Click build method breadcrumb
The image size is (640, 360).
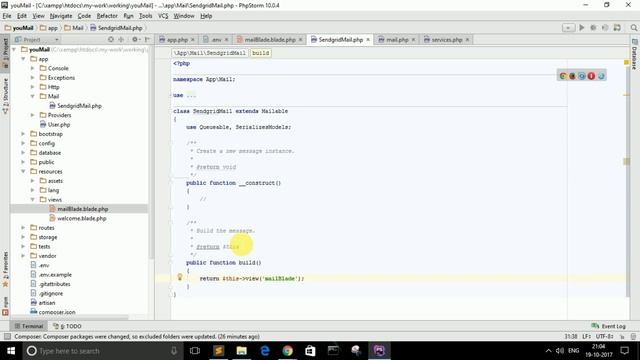(260, 53)
